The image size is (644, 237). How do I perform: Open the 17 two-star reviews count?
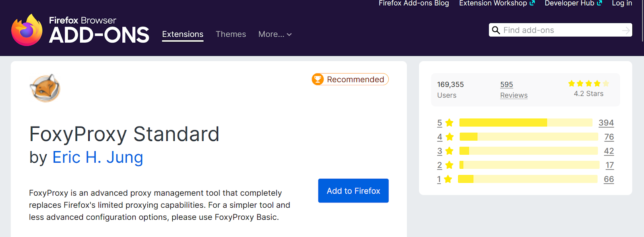click(x=610, y=165)
